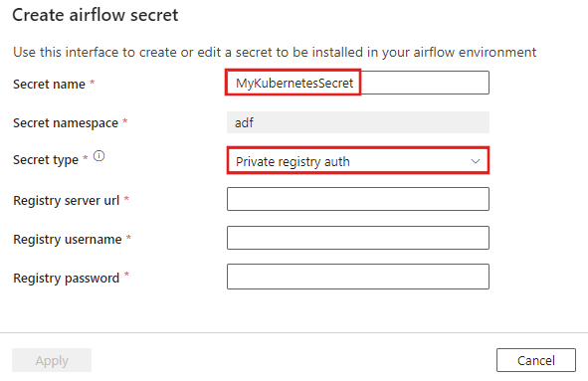
Task: Click the Create airflow secret heading
Action: coord(96,15)
